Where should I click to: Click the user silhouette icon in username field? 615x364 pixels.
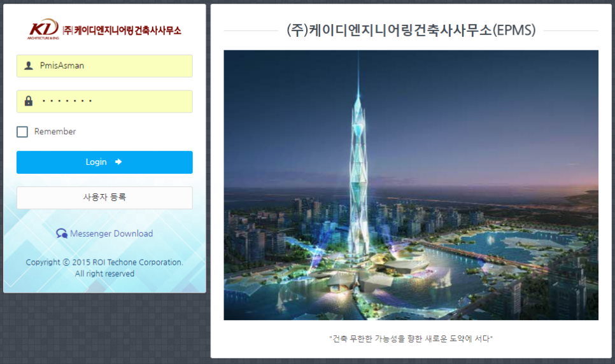pyautogui.click(x=29, y=66)
